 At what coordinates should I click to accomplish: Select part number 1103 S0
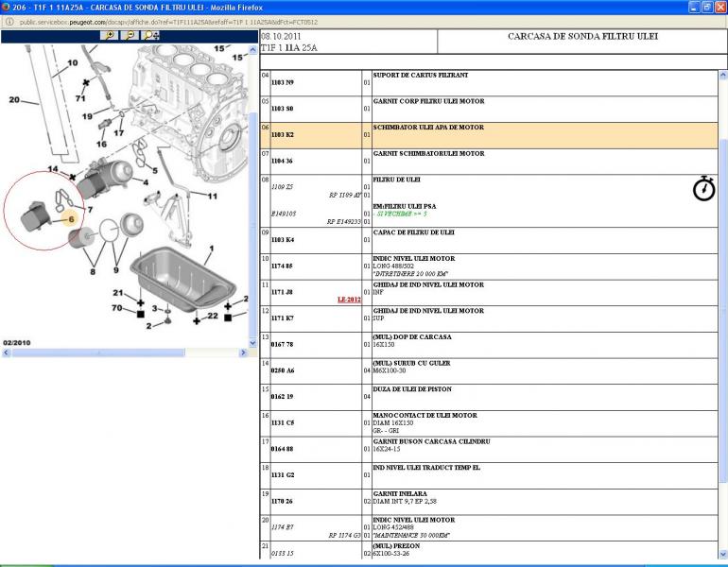tap(283, 109)
